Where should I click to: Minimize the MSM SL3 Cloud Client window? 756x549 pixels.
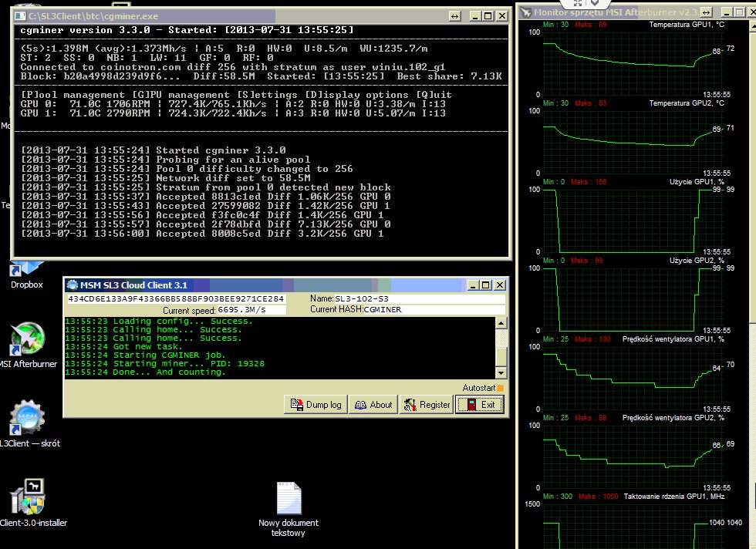[473, 285]
